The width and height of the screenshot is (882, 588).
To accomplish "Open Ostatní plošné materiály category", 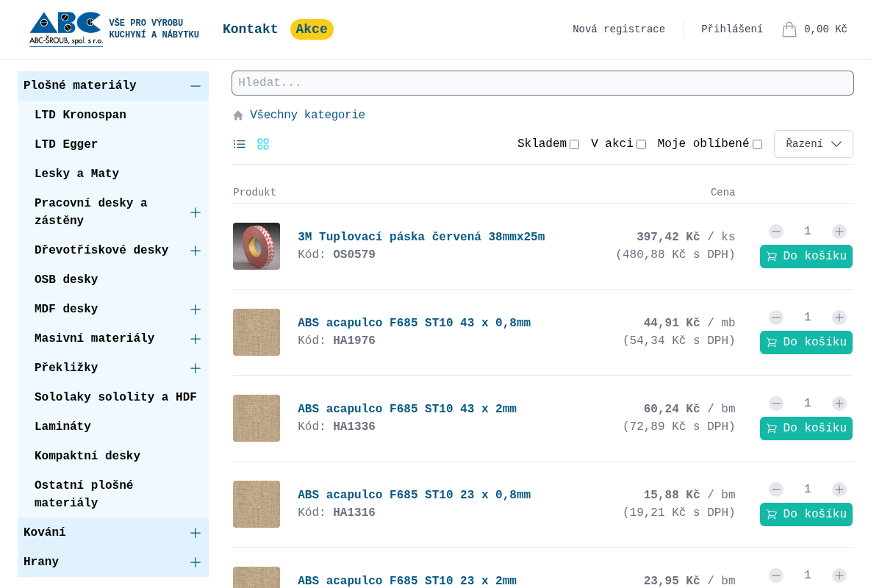I will point(84,495).
